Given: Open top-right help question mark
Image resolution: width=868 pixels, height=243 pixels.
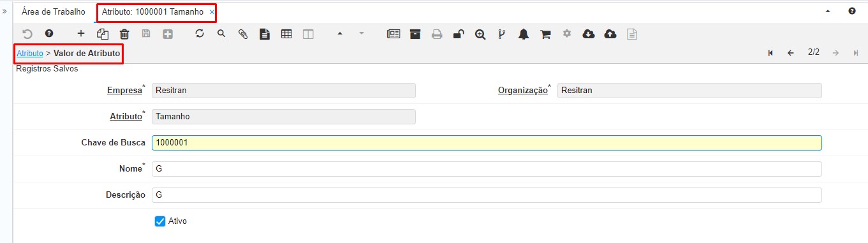Looking at the screenshot, I should (852, 11).
